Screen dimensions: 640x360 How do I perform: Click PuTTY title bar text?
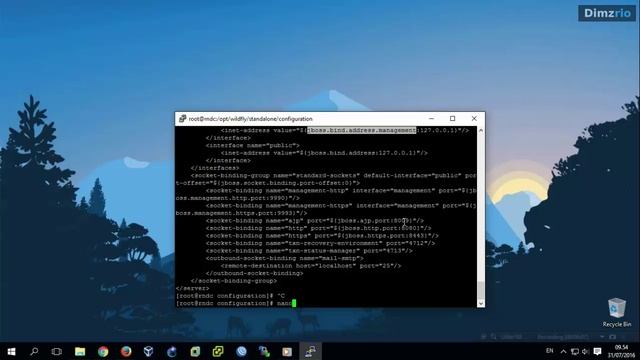250,119
